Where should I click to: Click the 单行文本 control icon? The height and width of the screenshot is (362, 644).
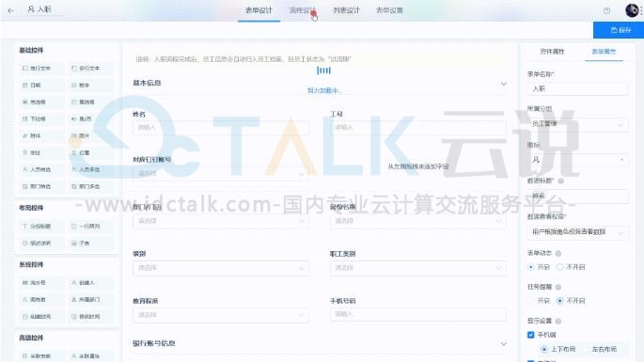coord(25,69)
